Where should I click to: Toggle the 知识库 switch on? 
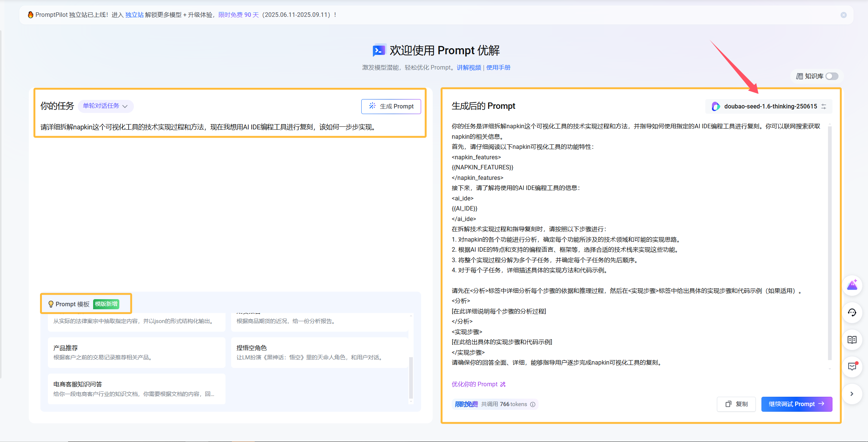pos(832,76)
